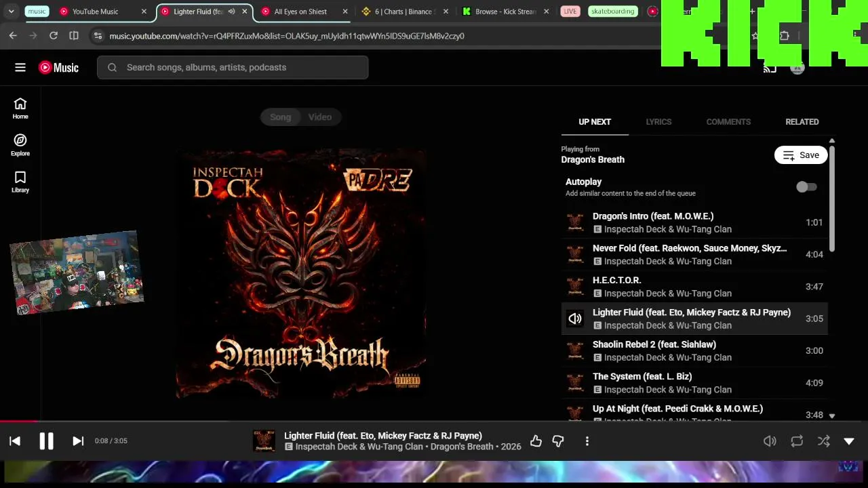The width and height of the screenshot is (868, 488).
Task: Click the volume speaker icon in player bar
Action: (770, 441)
